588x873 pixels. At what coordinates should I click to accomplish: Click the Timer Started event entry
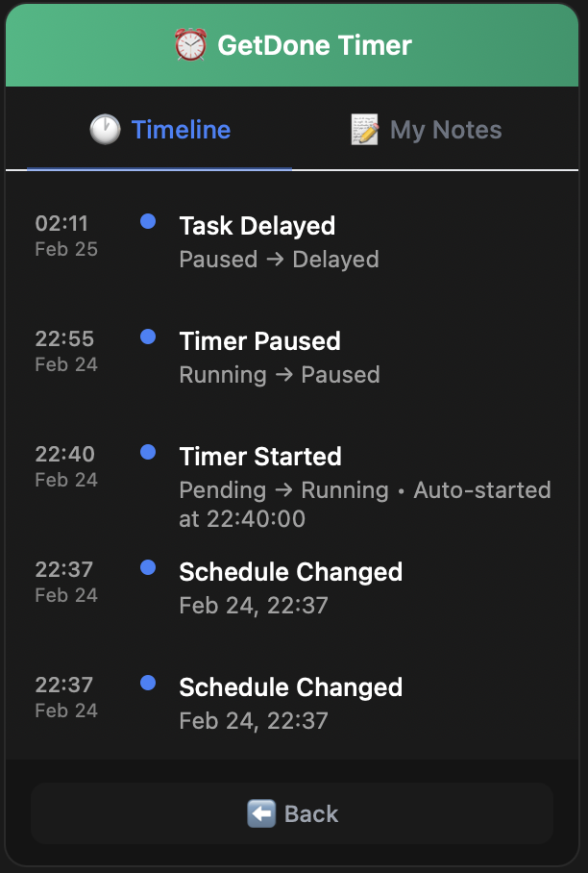(259, 457)
